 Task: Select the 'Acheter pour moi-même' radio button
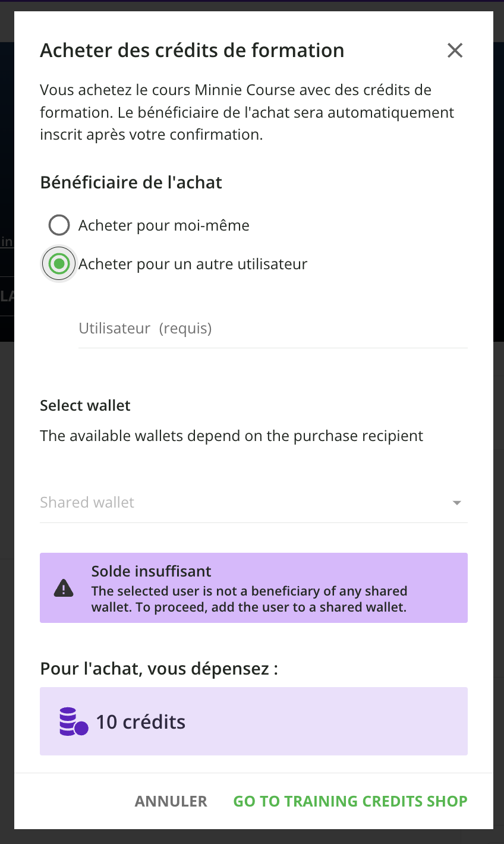(59, 225)
